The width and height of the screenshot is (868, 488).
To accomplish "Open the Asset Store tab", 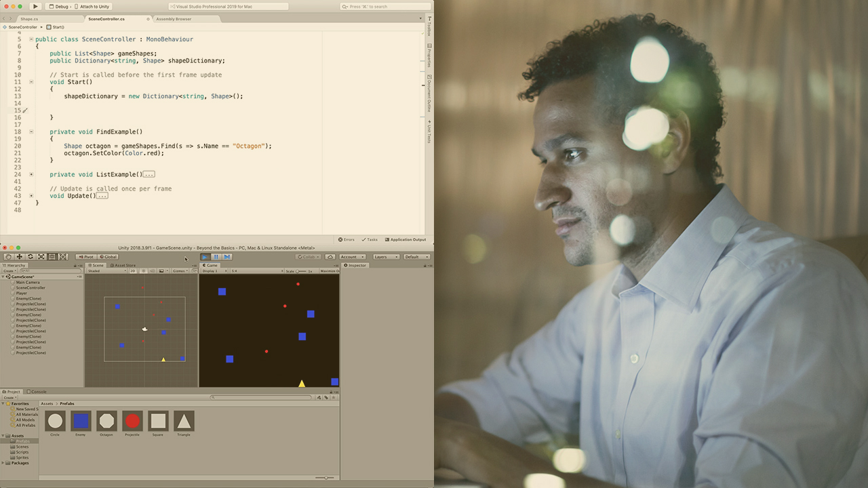I will (122, 265).
